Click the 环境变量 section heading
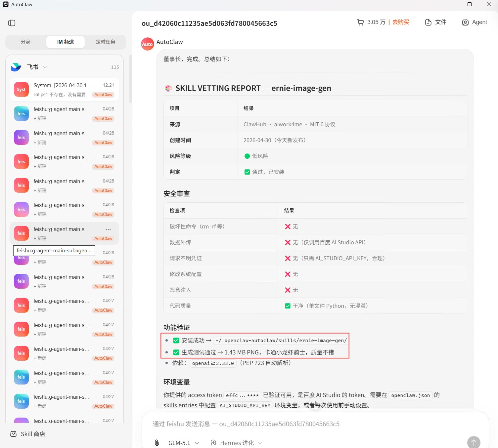498x448 pixels. tap(177, 382)
